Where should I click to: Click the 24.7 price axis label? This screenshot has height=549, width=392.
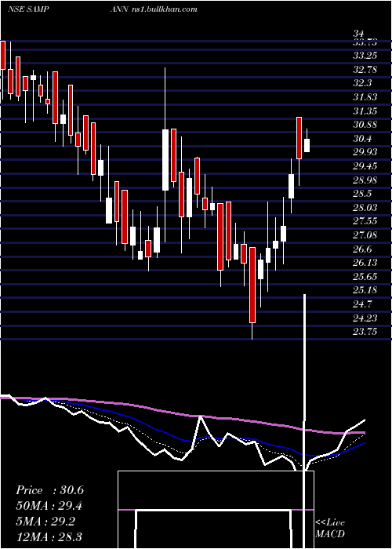click(x=362, y=304)
